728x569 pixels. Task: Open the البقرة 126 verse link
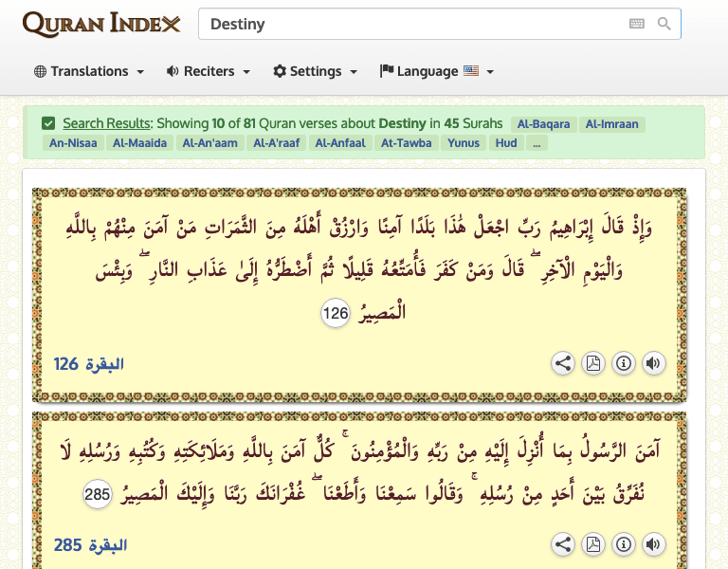point(89,364)
